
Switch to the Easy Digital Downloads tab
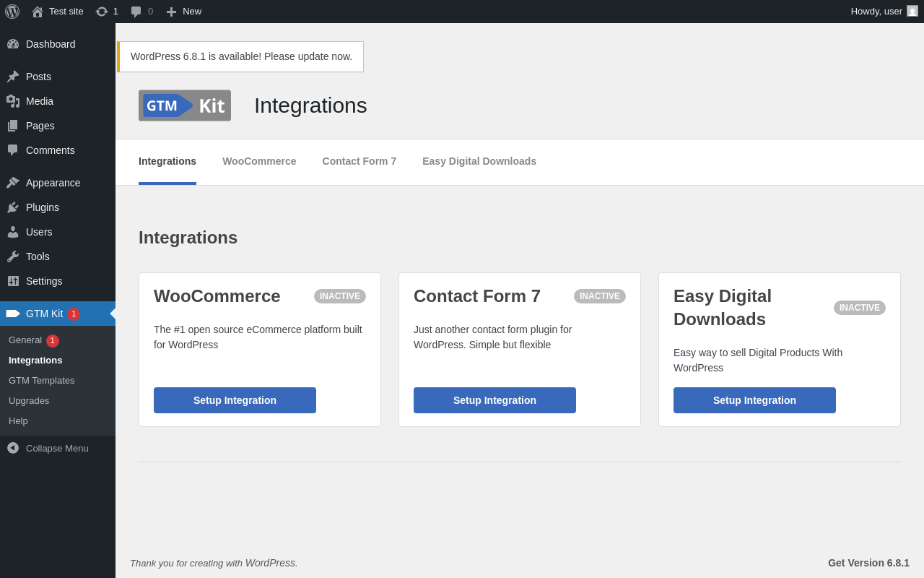click(x=479, y=161)
